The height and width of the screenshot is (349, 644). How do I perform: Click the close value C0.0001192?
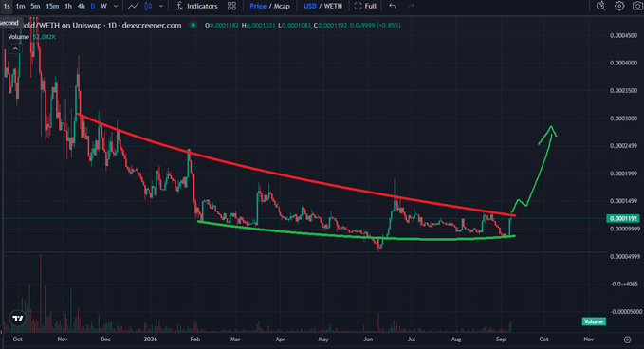tap(330, 25)
